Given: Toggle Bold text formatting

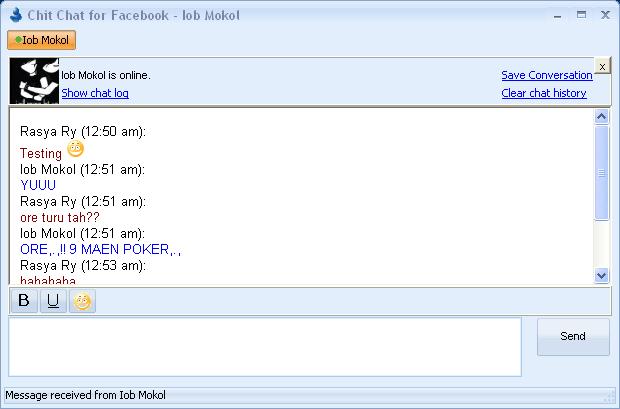Looking at the screenshot, I should pos(24,301).
